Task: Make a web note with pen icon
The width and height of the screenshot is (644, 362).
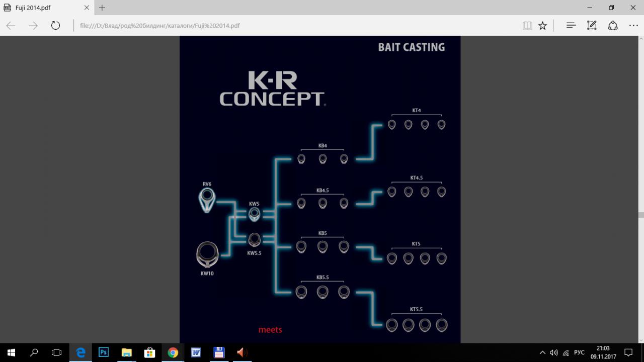Action: pos(592,26)
